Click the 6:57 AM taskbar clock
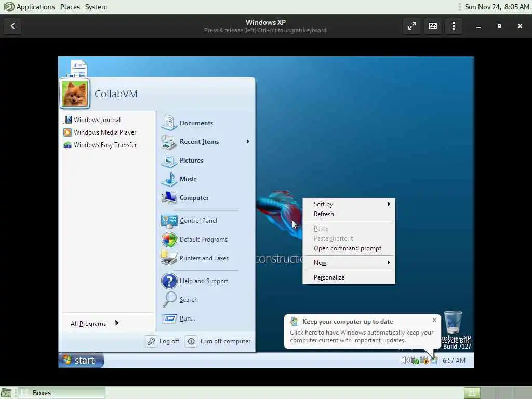 pyautogui.click(x=454, y=361)
